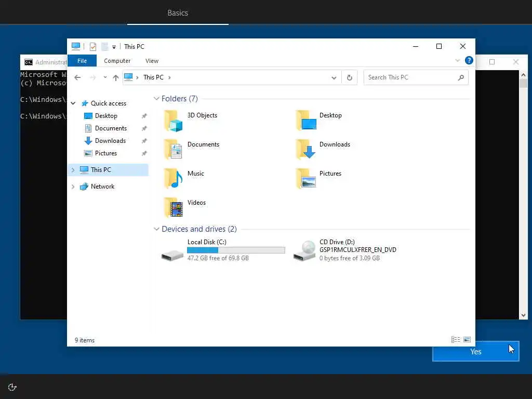The height and width of the screenshot is (399, 532).
Task: Open the View ribbon tab
Action: click(x=152, y=61)
